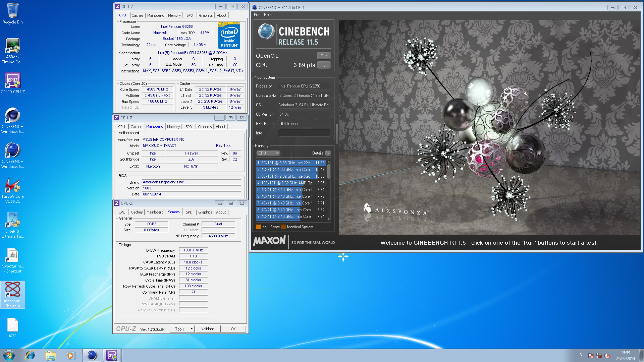
Task: Click the Your Score orange color swatch
Action: [x=258, y=227]
